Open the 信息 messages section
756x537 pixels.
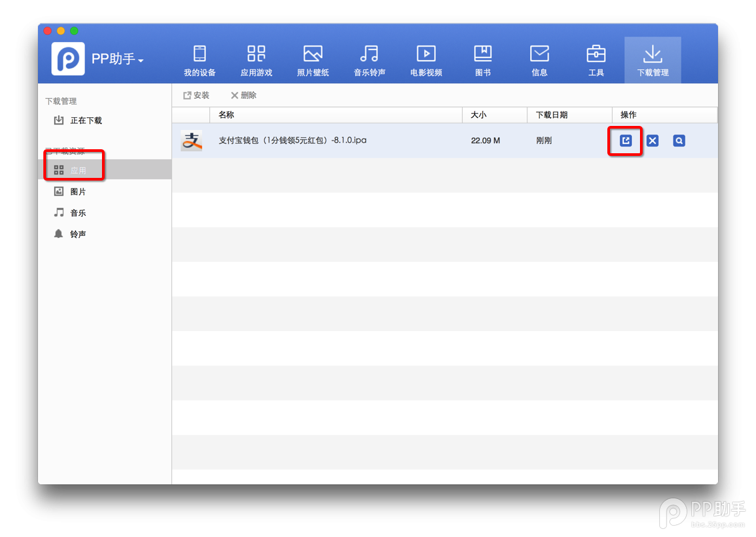[x=539, y=60]
